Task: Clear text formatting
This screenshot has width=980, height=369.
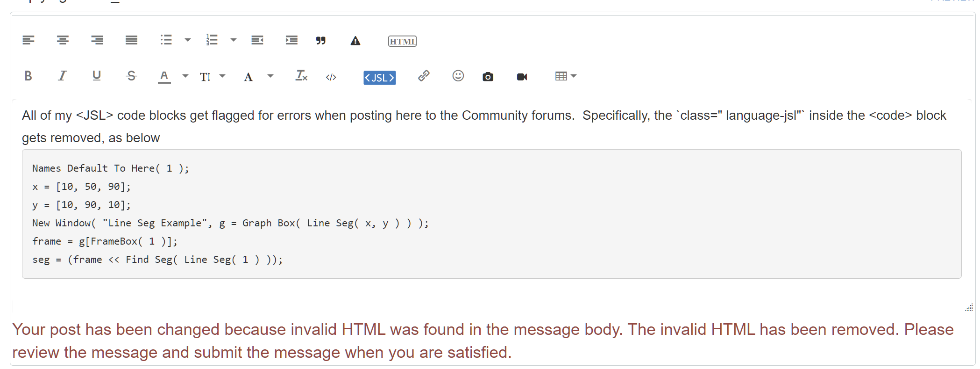Action: [x=301, y=76]
